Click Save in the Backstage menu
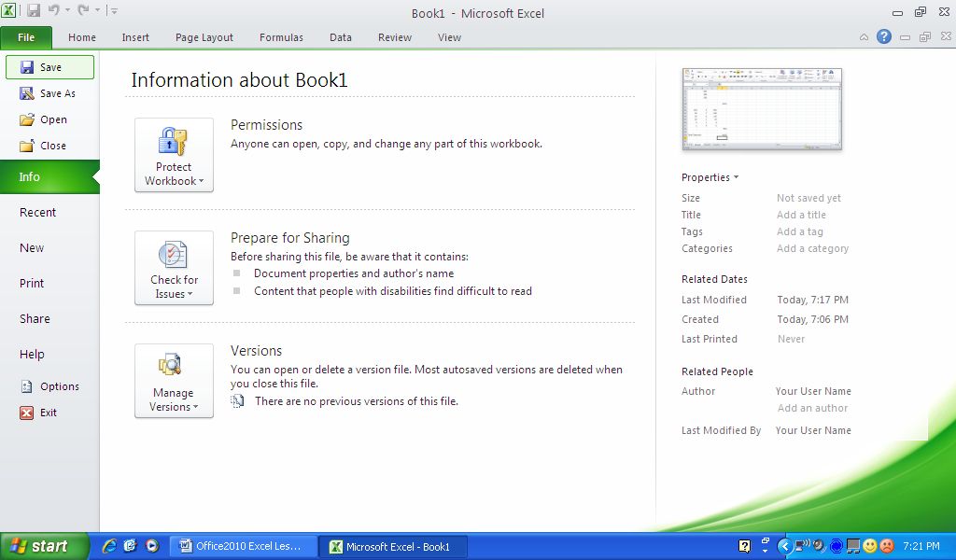This screenshot has height=560, width=956. 50,67
